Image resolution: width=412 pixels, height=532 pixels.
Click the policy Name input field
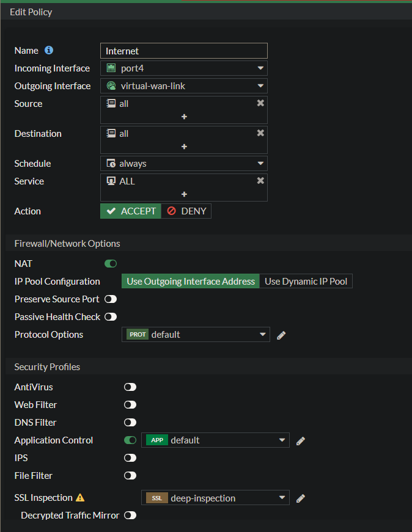coord(183,51)
